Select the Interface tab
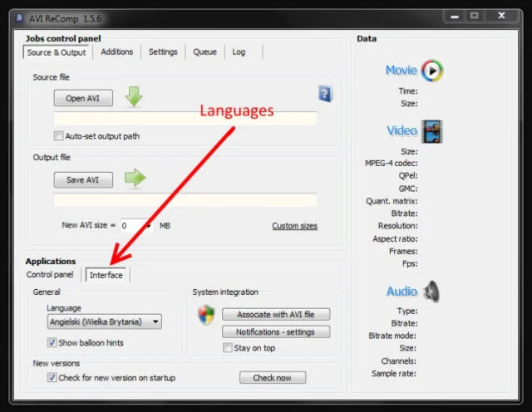The image size is (532, 412). pos(106,275)
